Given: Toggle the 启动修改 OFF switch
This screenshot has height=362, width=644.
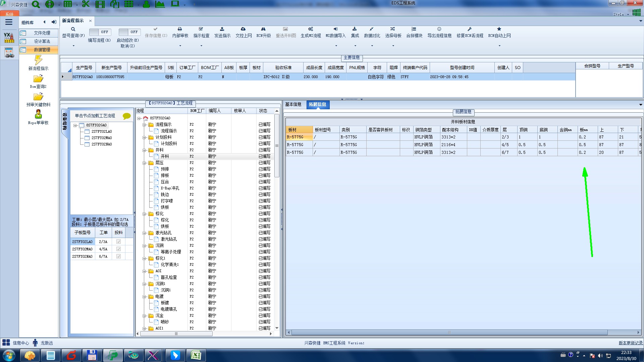Looking at the screenshot, I should [129, 32].
